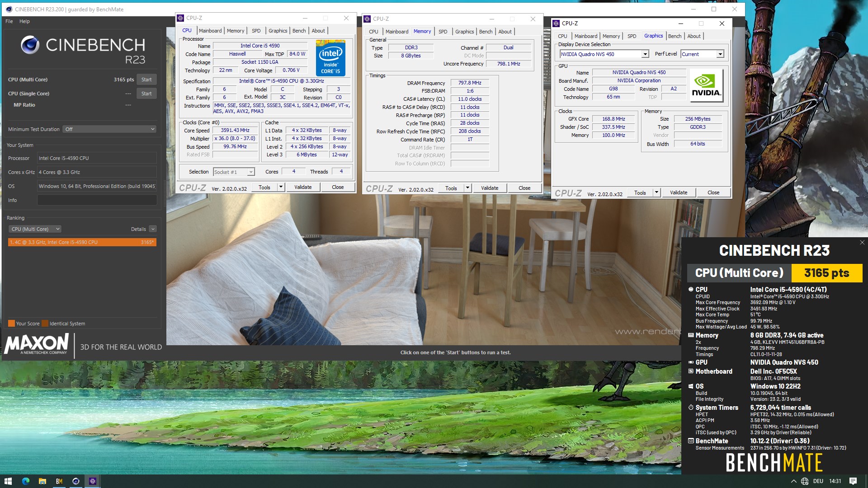The width and height of the screenshot is (868, 488).
Task: Open the notification center icon
Action: pos(853,481)
